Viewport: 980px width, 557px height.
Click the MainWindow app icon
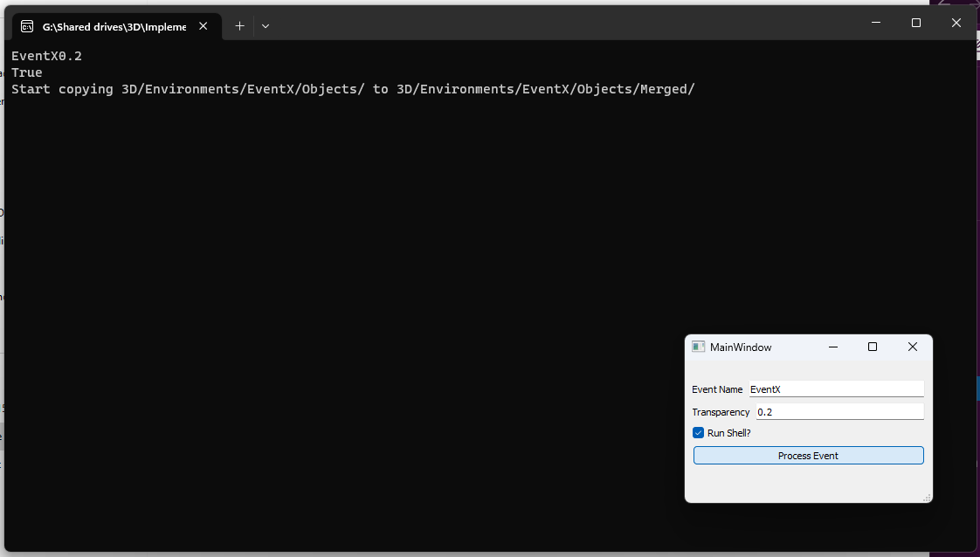[698, 347]
